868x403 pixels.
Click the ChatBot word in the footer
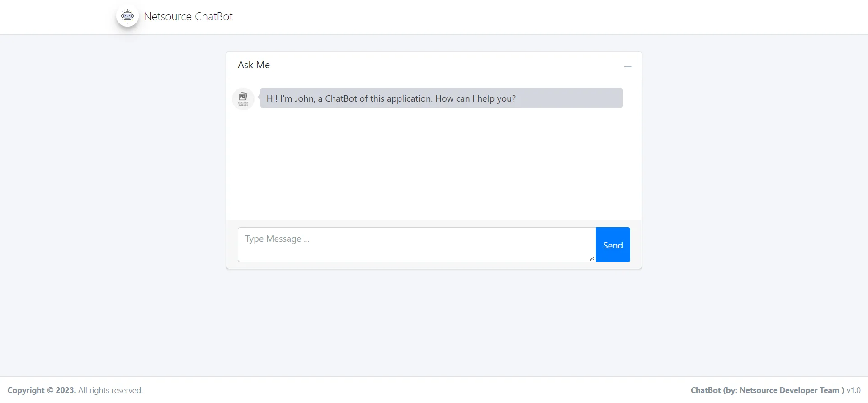(x=705, y=390)
